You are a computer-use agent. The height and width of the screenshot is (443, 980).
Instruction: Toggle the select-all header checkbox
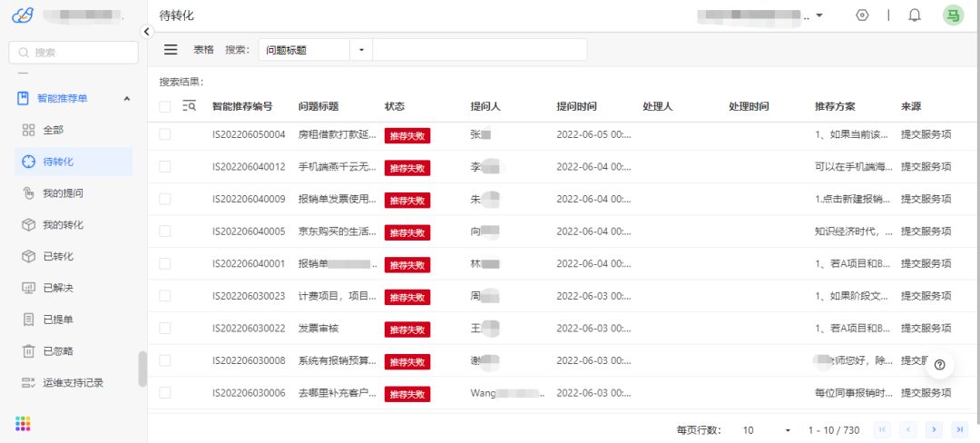click(165, 107)
